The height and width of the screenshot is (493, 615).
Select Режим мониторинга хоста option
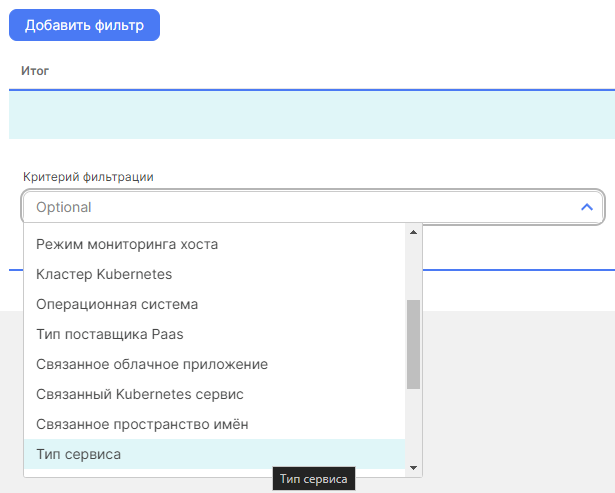(x=214, y=244)
